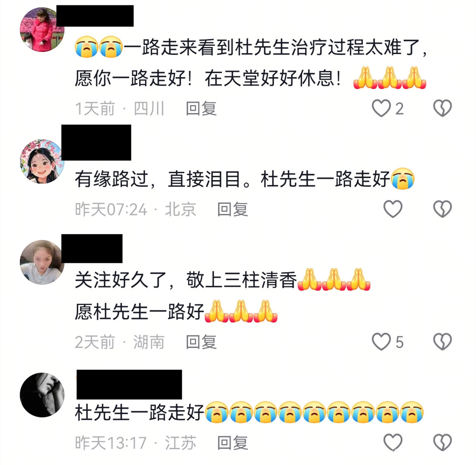Image resolution: width=476 pixels, height=465 pixels.
Task: Like the Sichuan comment with 2 likes
Action: 381,108
